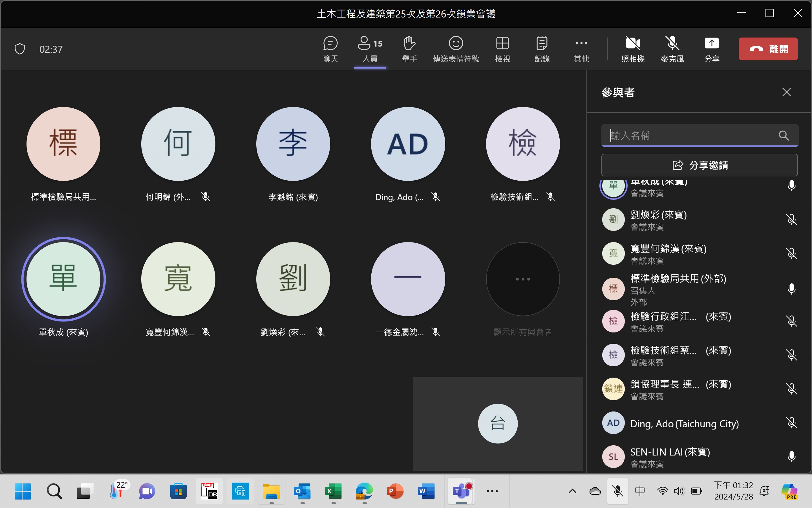Select Ding, Ado (Taichung City) participant row
This screenshot has width=812, height=508.
click(x=700, y=423)
